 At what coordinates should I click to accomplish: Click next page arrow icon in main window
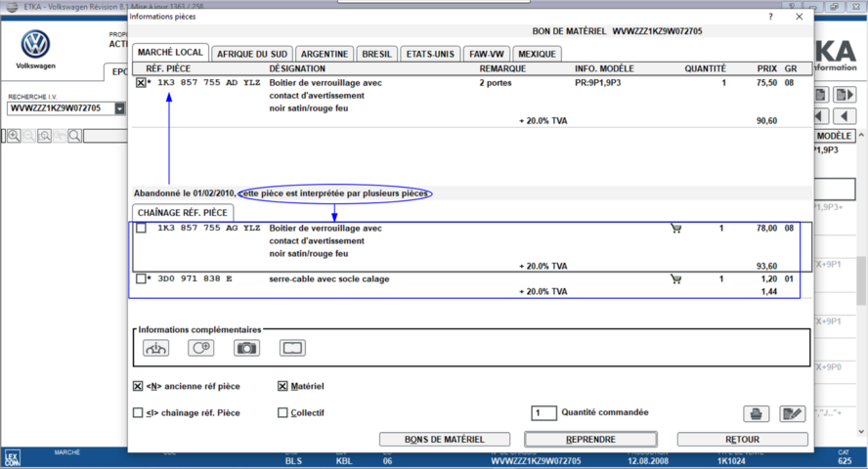[x=845, y=95]
